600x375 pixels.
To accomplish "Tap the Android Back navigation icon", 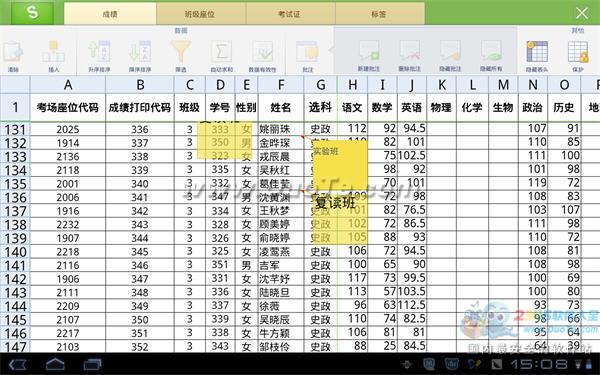I will pyautogui.click(x=17, y=364).
